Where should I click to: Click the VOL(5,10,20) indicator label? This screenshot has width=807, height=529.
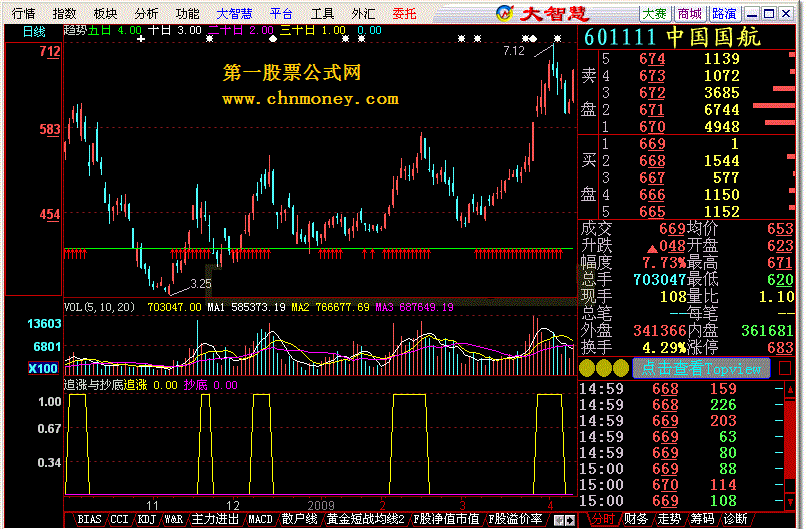pos(99,307)
